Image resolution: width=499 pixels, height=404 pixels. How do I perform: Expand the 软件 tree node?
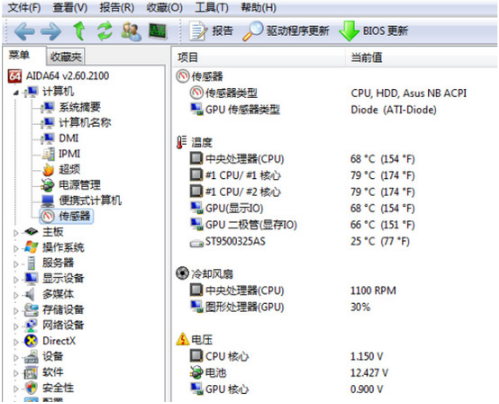(15, 373)
